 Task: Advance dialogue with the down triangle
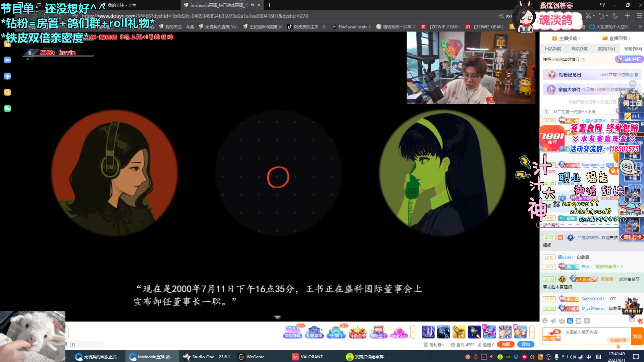click(277, 317)
